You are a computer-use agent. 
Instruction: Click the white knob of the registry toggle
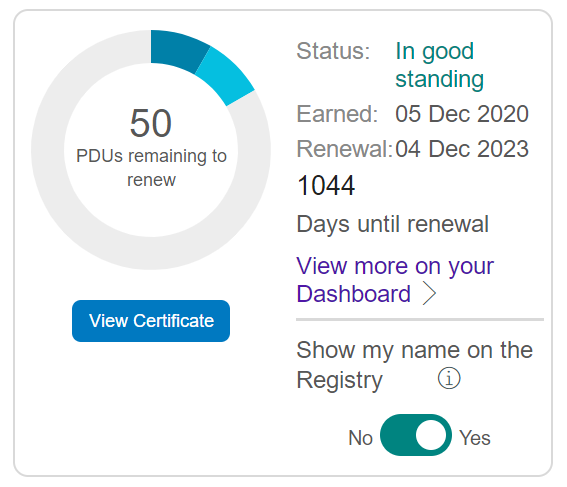point(430,435)
